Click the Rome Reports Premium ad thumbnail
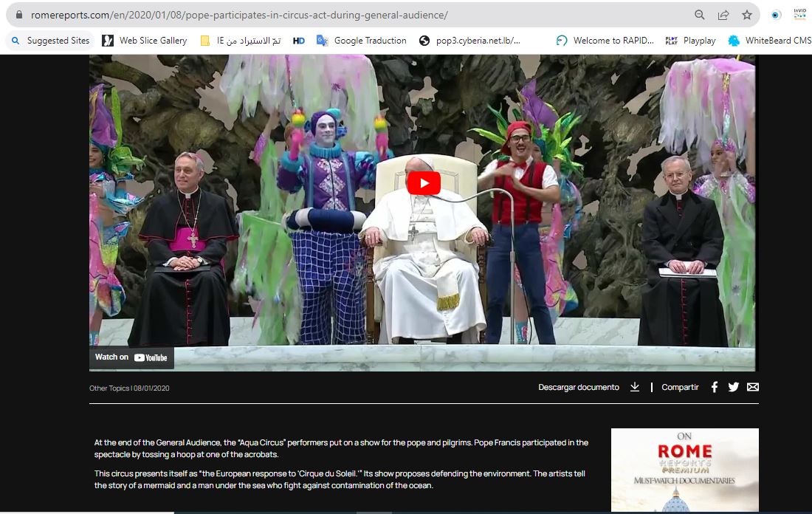 tap(684, 470)
